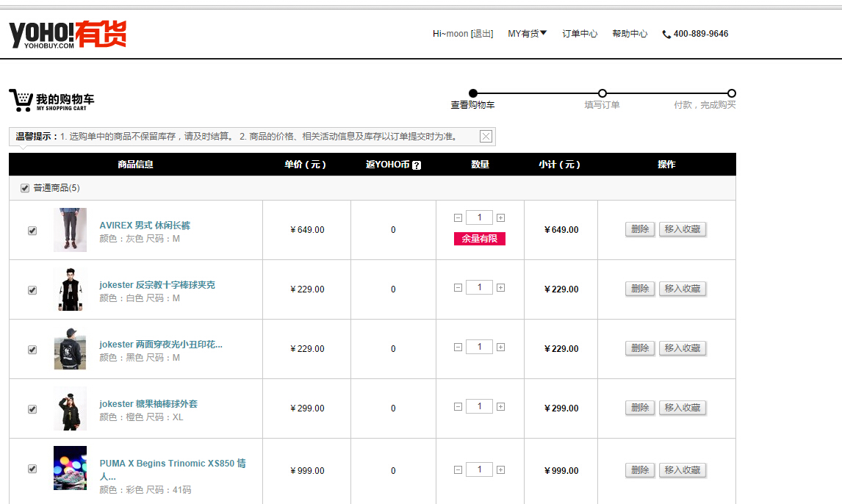Focus the quantity field for AVIREX 休闲长裤

479,217
